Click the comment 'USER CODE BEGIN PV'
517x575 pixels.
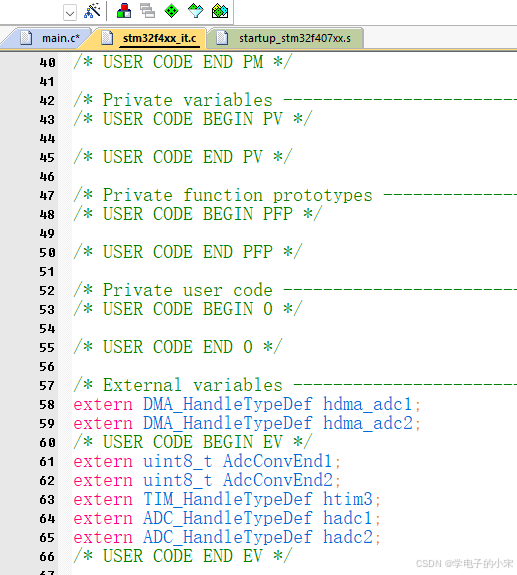(192, 119)
